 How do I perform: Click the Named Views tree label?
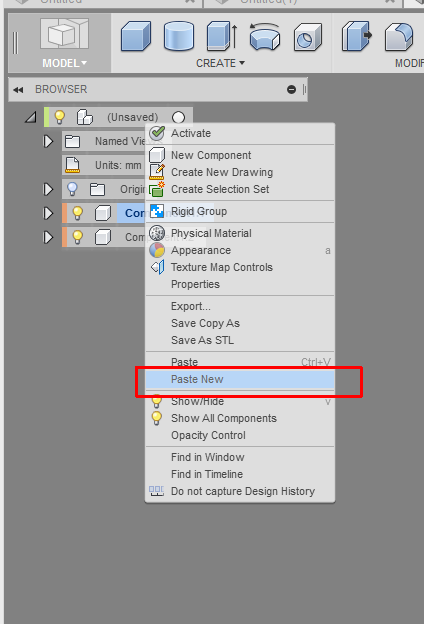[119, 141]
